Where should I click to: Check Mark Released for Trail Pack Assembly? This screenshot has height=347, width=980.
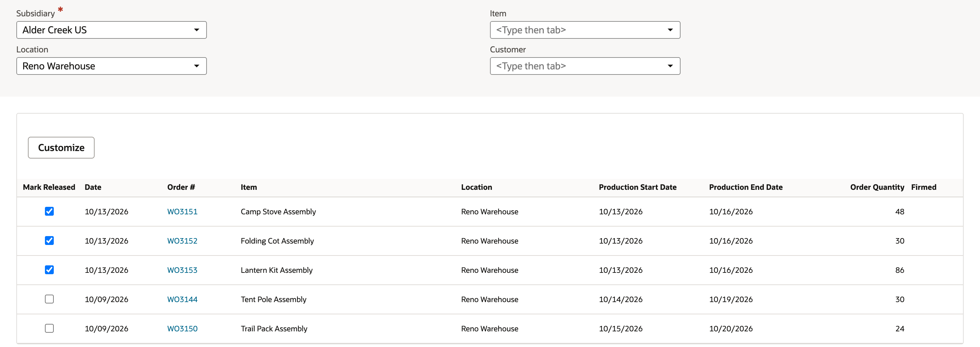click(49, 328)
